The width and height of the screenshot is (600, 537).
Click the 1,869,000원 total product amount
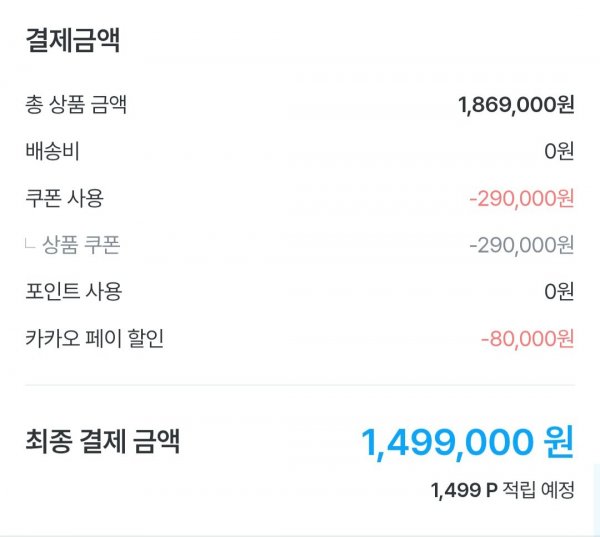point(516,105)
